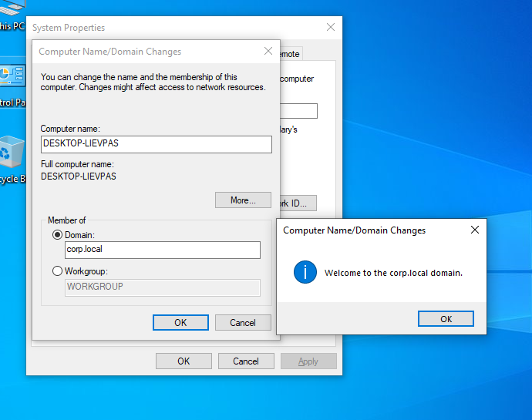Screen dimensions: 532x420
Task: Click the corp.local domain text field
Action: (163, 250)
